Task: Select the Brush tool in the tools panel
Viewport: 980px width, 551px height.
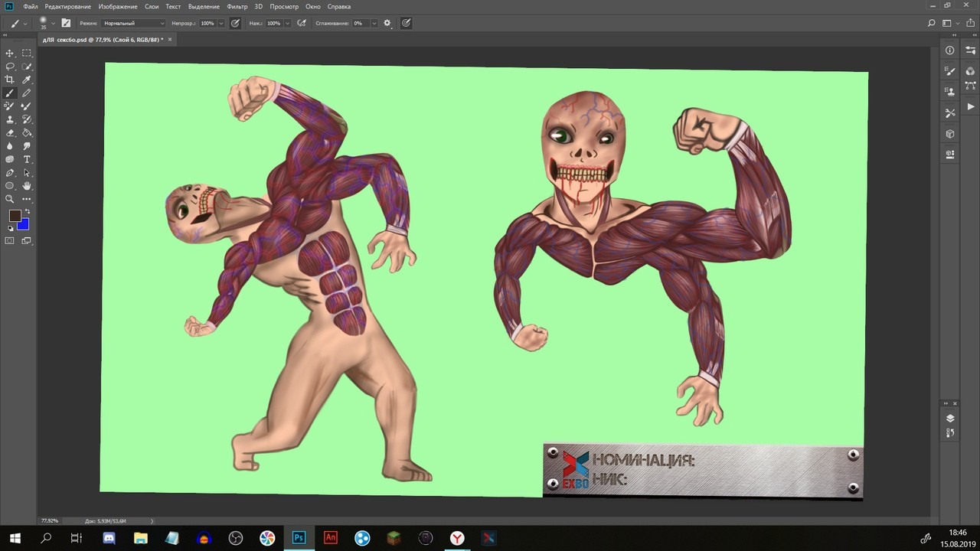Action: [x=10, y=93]
